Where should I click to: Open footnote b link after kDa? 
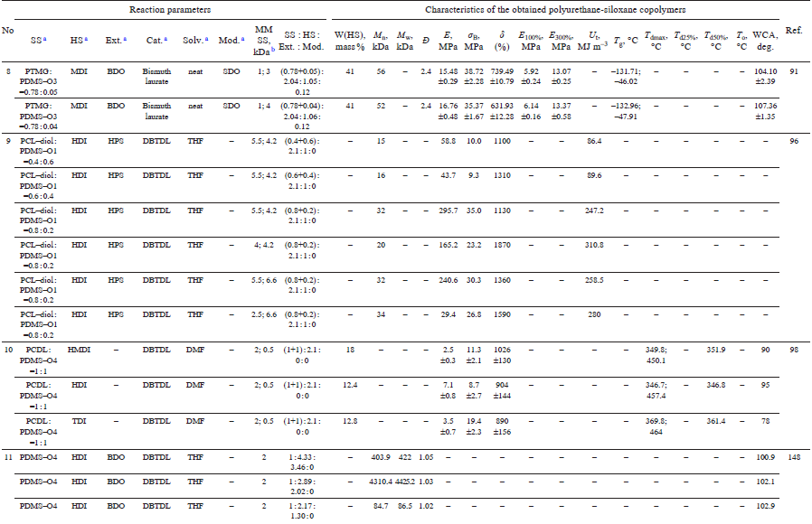point(273,51)
